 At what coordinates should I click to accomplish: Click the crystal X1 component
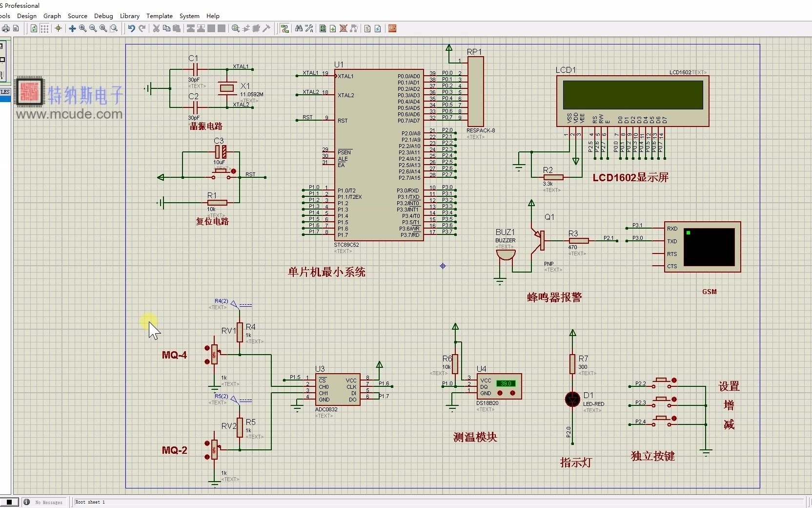pos(227,88)
